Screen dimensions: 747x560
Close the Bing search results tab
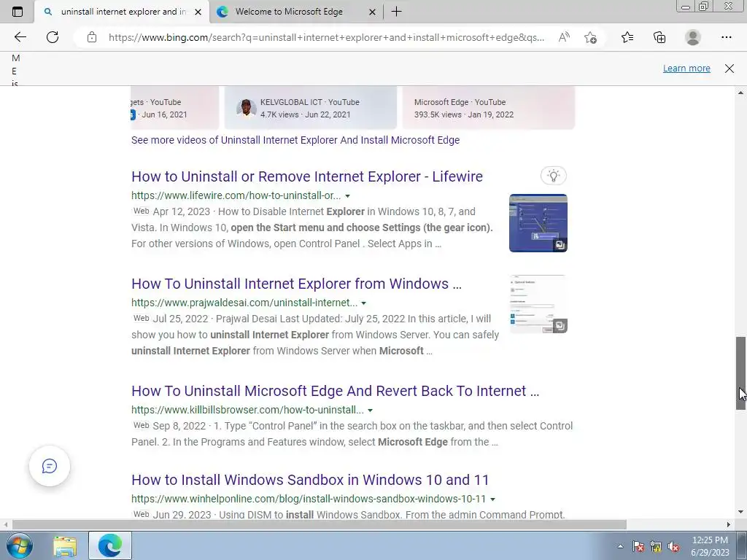coord(198,12)
